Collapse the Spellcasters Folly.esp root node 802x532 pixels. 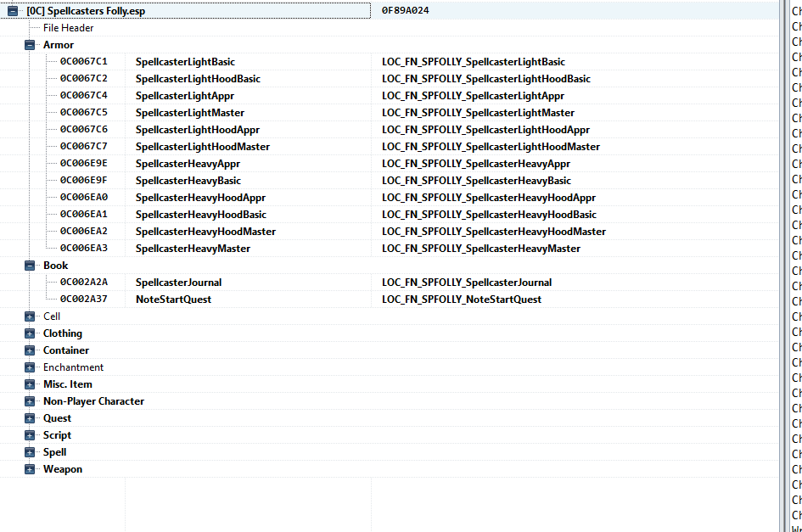point(13,11)
